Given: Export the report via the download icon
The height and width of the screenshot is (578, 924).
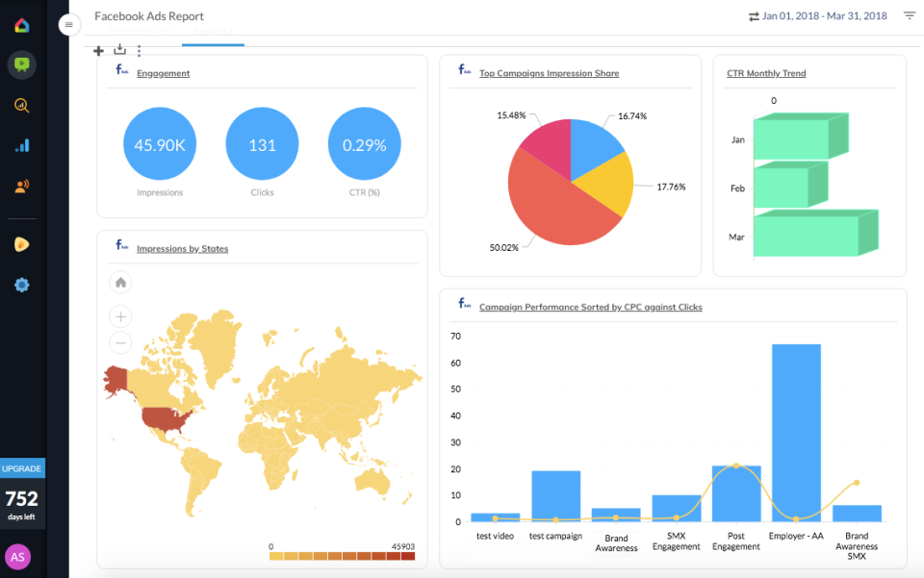Looking at the screenshot, I should (x=119, y=50).
